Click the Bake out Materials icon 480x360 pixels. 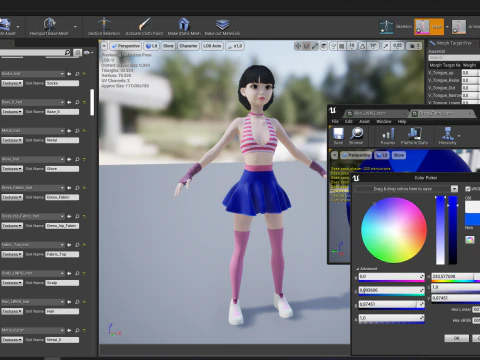coord(222,25)
